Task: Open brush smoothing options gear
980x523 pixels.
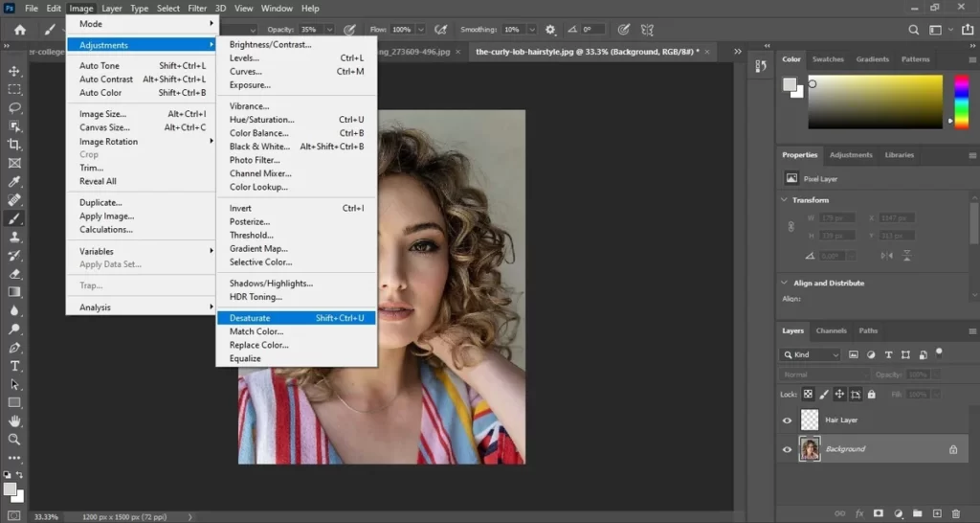Action: [550, 30]
